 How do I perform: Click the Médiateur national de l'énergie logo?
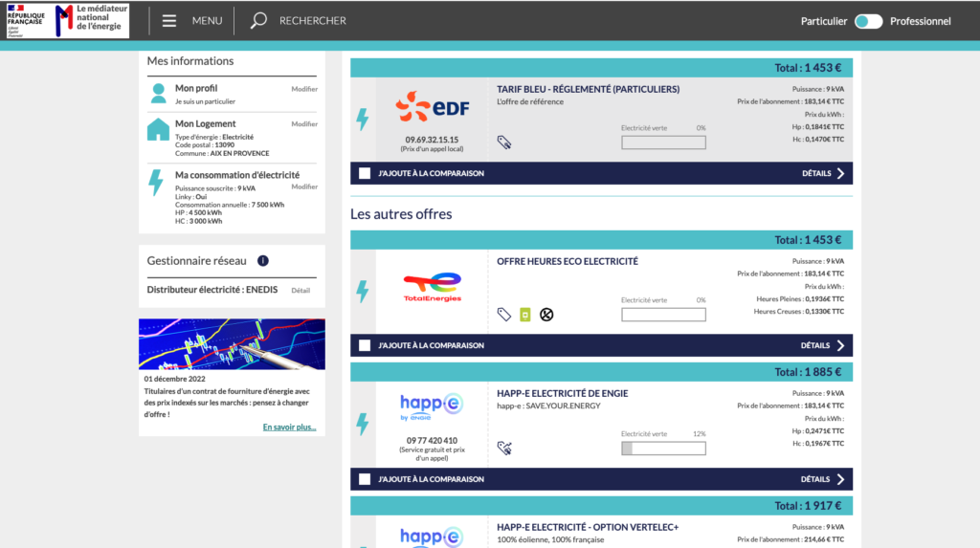(91, 20)
